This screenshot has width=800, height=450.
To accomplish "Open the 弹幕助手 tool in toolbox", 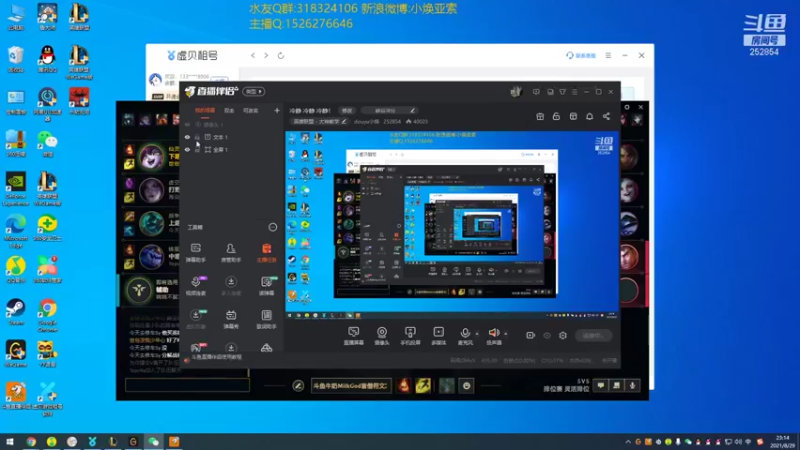I will [195, 253].
